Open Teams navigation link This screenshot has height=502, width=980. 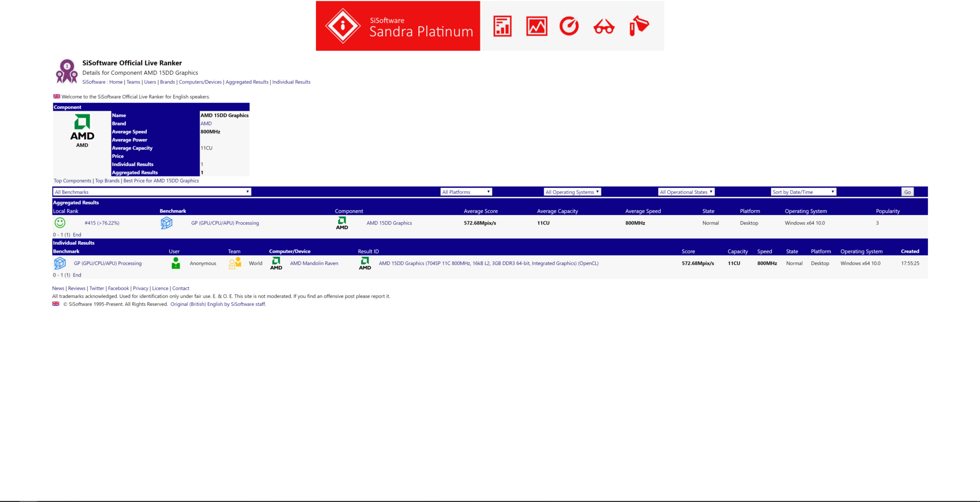pos(134,82)
